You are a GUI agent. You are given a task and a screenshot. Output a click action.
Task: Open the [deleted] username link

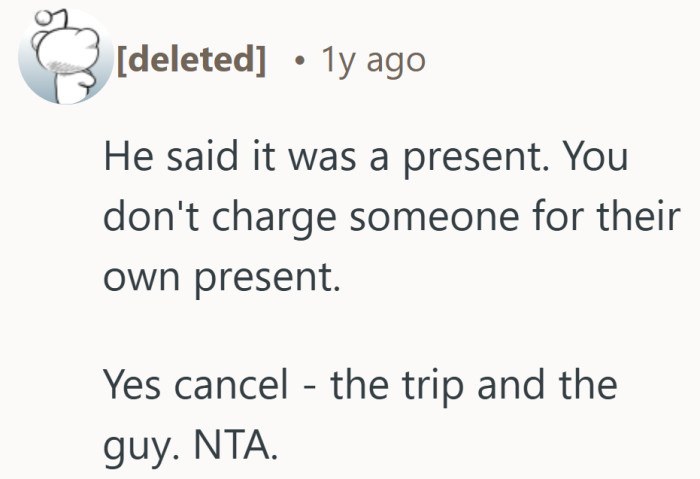[x=191, y=62]
